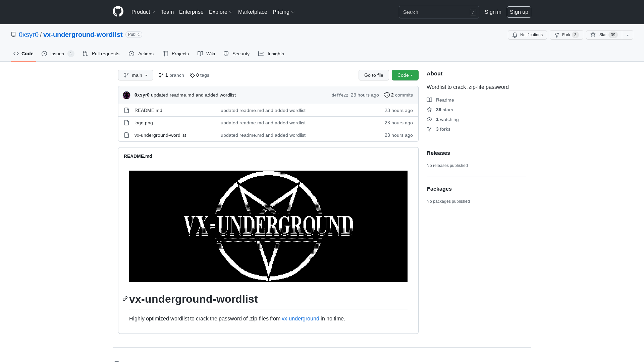Viewport: 644px width, 362px height.
Task: Click the README.md title in file header
Action: pyautogui.click(x=138, y=156)
